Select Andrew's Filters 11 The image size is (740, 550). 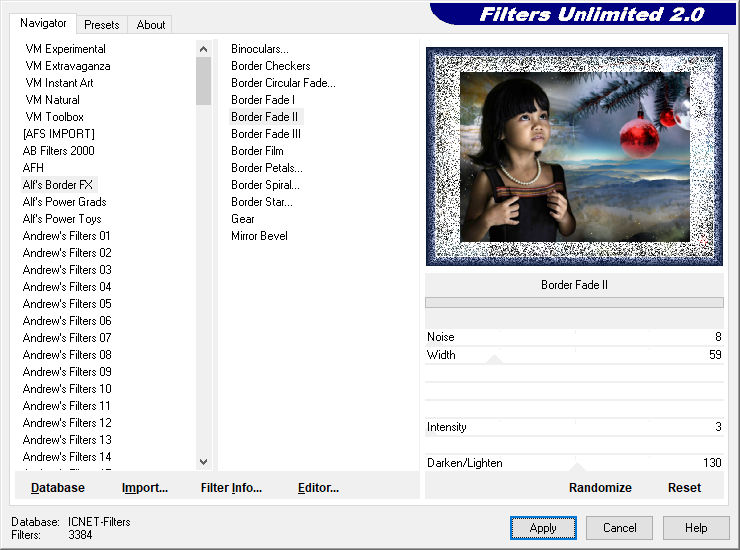click(67, 406)
